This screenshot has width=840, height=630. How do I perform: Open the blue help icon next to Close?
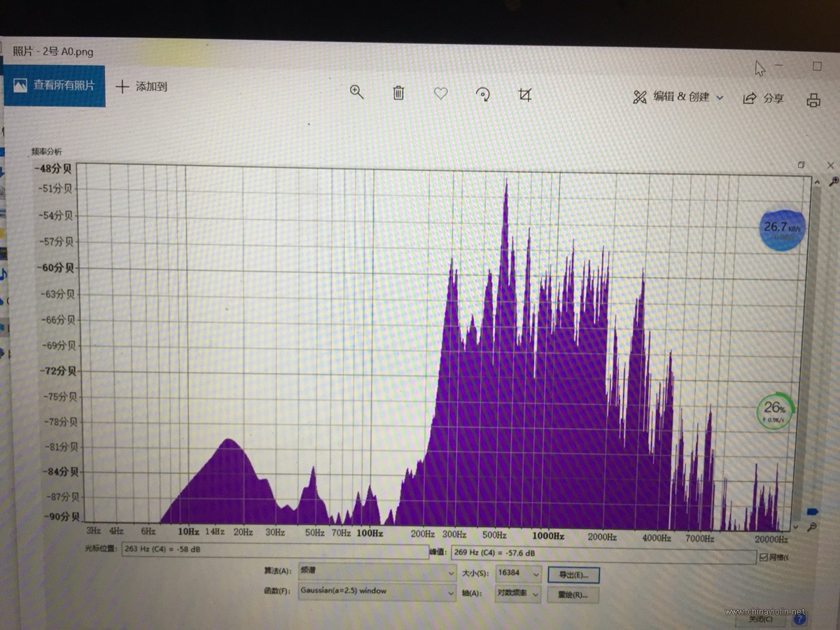799,619
